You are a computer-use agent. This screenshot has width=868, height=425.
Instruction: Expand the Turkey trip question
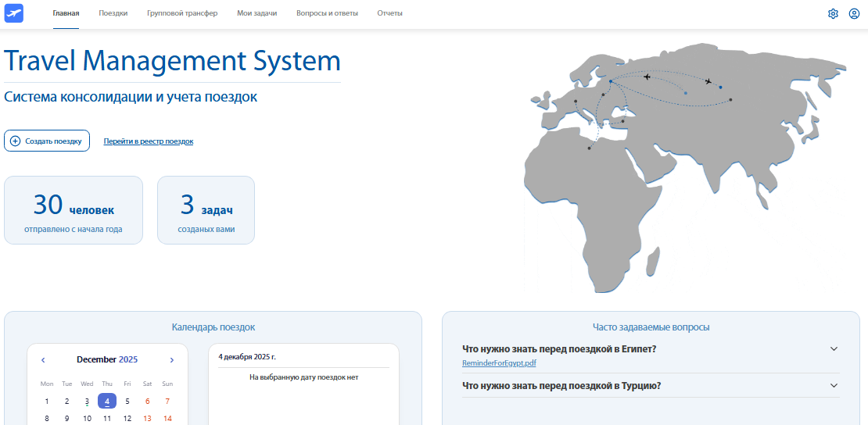coord(834,385)
